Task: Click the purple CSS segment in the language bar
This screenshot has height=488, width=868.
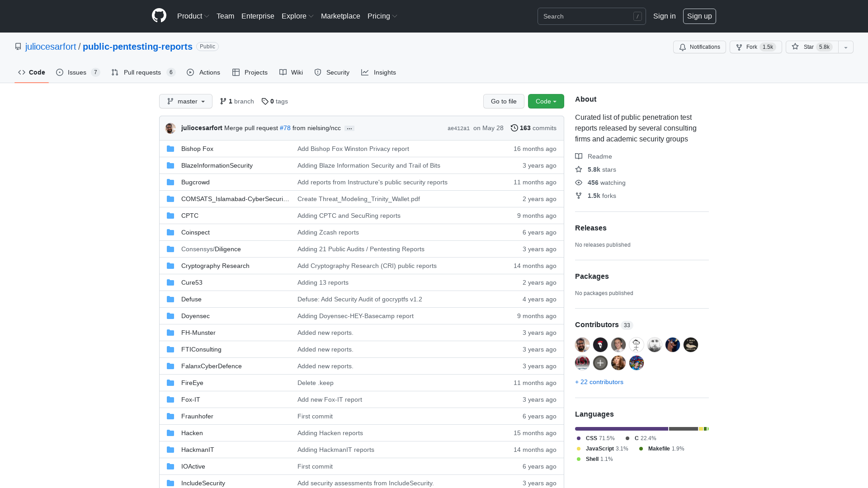Action: point(621,429)
